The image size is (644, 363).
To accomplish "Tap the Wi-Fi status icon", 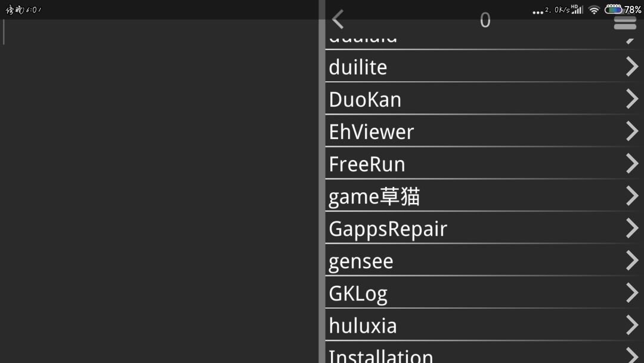I will coord(594,10).
